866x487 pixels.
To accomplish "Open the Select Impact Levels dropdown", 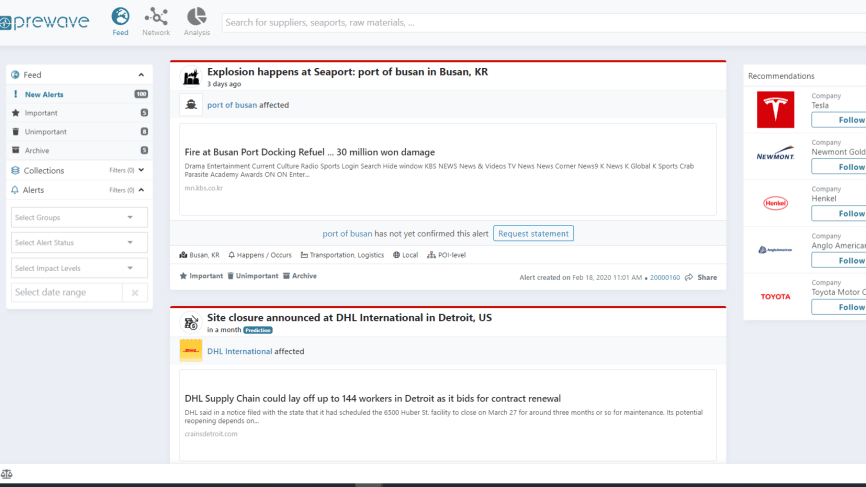I will click(80, 268).
